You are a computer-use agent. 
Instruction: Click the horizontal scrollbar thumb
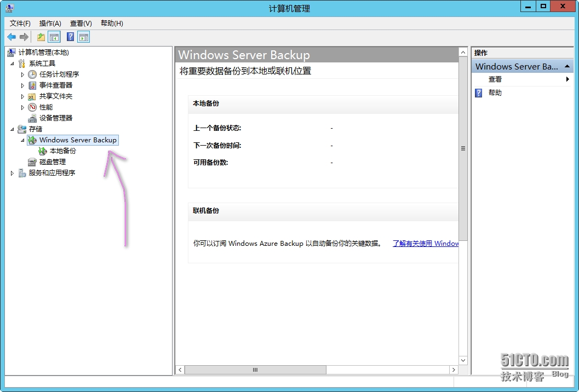coord(255,370)
